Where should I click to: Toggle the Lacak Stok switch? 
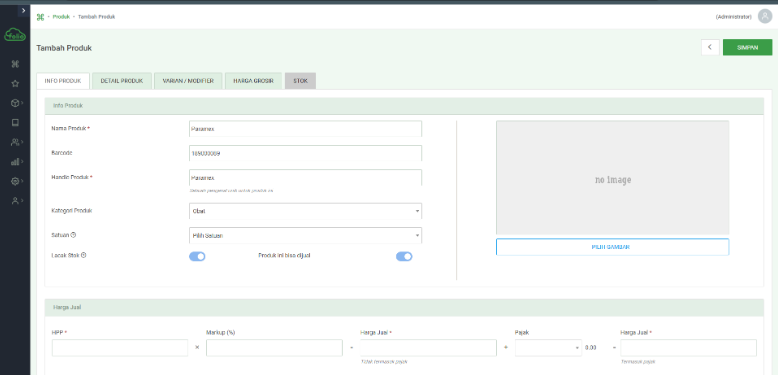(x=197, y=256)
